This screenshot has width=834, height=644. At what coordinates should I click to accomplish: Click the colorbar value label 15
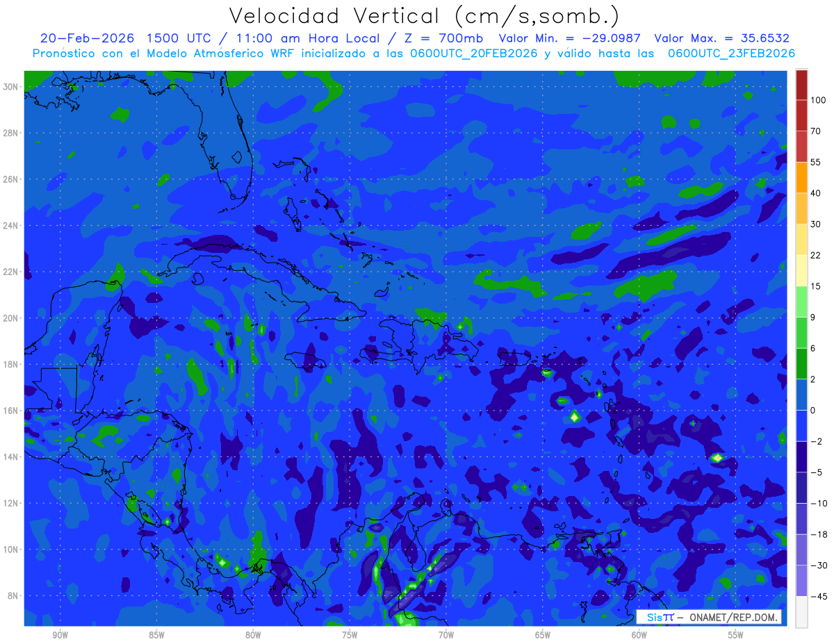[816, 286]
